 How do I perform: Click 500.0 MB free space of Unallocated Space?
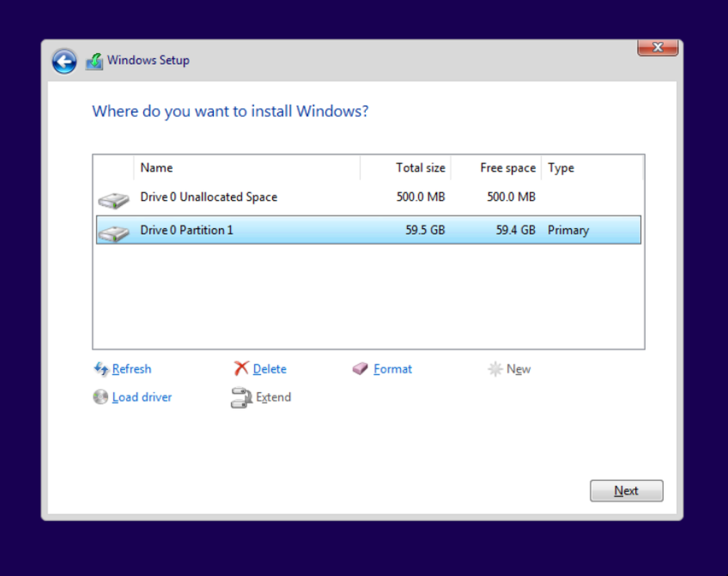pyautogui.click(x=511, y=197)
